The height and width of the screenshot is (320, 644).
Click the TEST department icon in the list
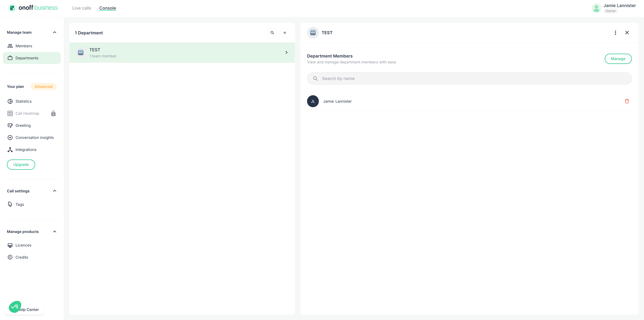click(x=81, y=52)
